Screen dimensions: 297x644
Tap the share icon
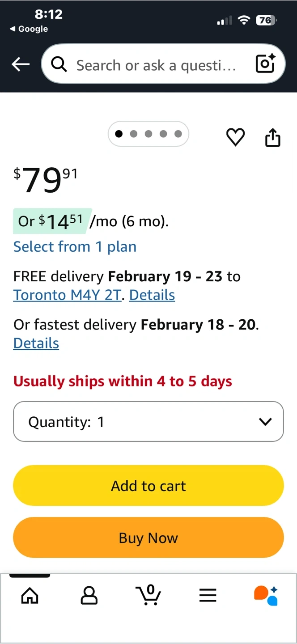click(x=273, y=137)
